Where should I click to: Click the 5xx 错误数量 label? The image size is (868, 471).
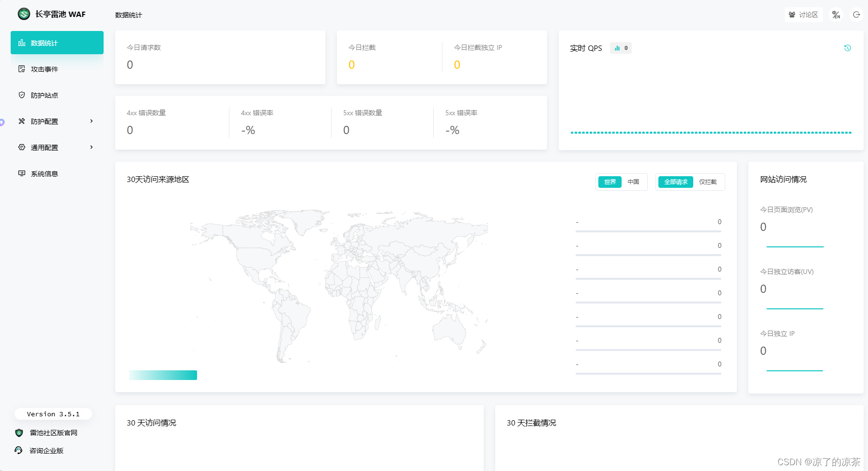click(x=363, y=113)
